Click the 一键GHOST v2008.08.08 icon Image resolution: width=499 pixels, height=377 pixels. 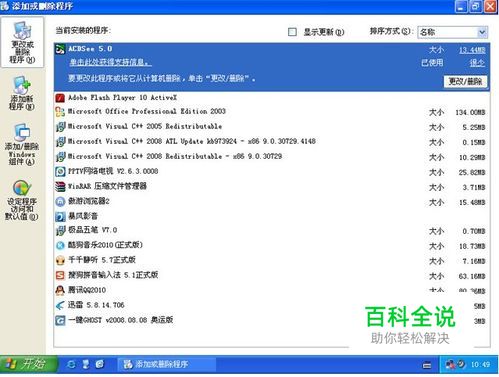tap(60, 320)
